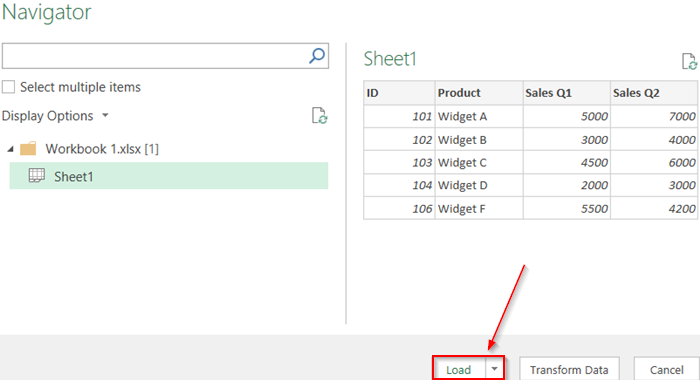Click the Sales Q1 value 5000
The height and width of the screenshot is (380, 700).
tap(567, 117)
